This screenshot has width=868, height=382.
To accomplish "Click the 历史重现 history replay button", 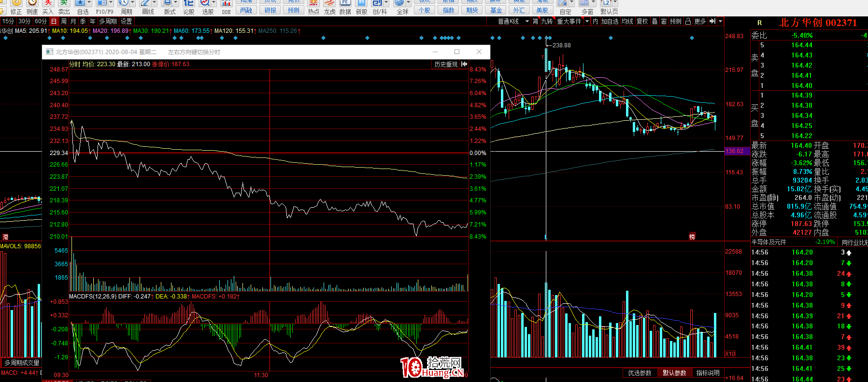I will click(x=446, y=64).
